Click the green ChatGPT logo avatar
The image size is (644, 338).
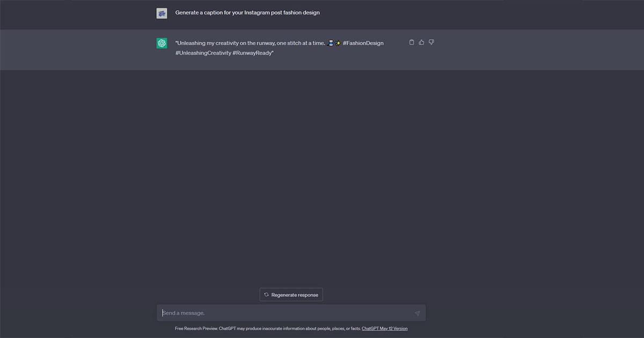162,43
